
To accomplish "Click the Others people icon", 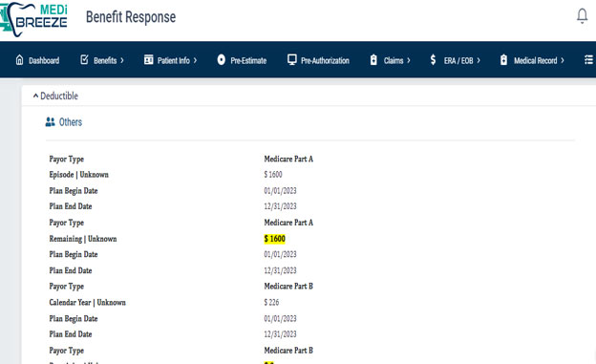I will (x=51, y=122).
